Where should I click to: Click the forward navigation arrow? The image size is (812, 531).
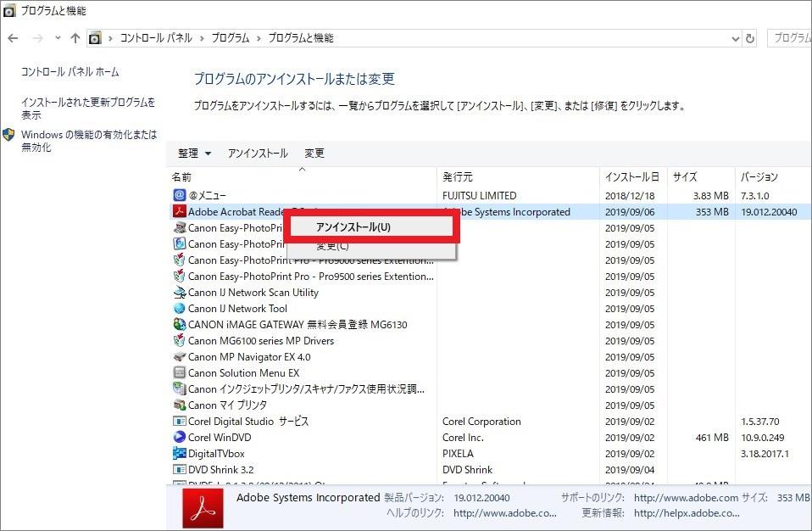pos(37,38)
